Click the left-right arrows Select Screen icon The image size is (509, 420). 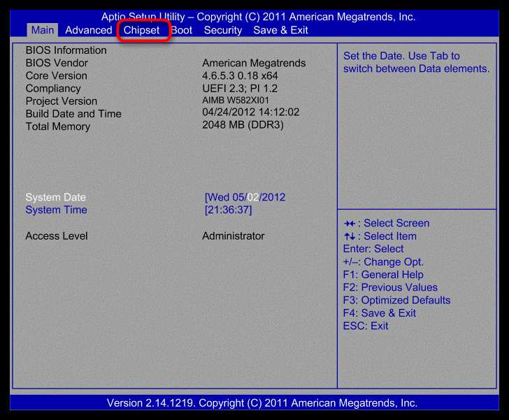(x=350, y=224)
